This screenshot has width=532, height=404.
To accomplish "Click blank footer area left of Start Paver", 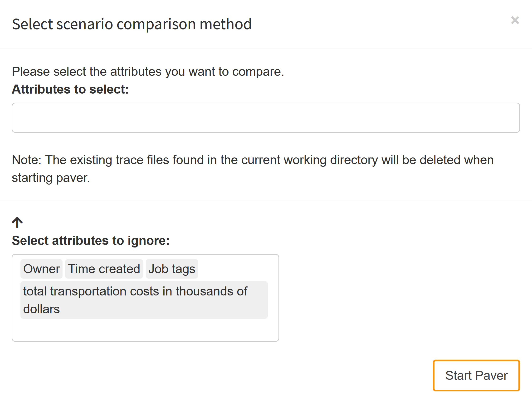I will click(217, 375).
